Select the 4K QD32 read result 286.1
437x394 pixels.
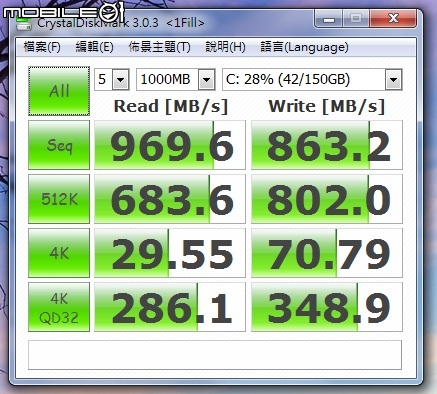[x=170, y=307]
